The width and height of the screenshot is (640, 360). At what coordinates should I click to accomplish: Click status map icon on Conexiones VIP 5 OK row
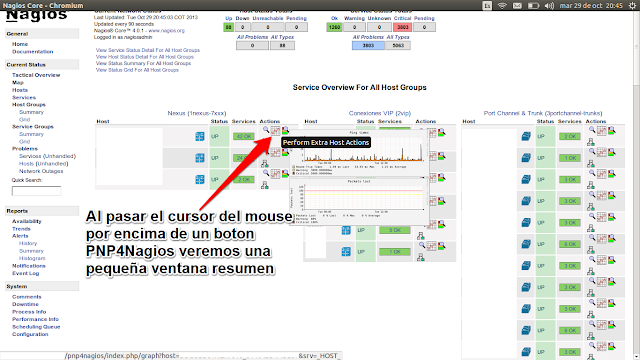click(421, 236)
